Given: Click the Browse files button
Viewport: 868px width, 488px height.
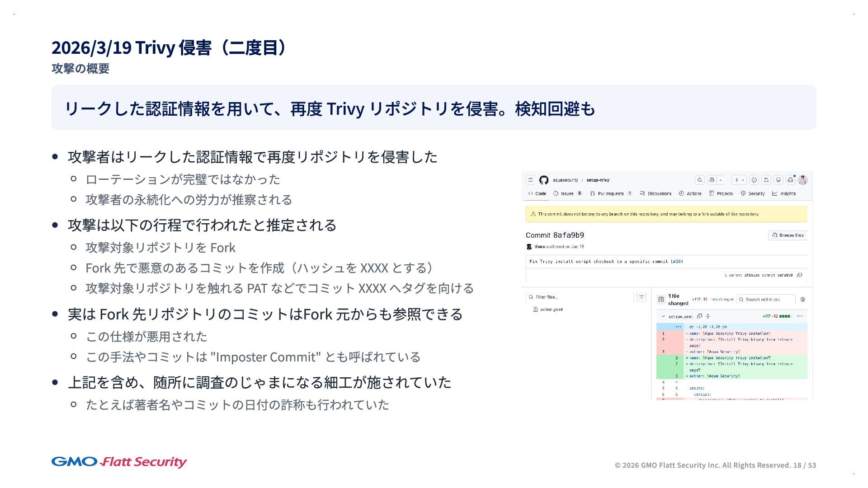Looking at the screenshot, I should 788,235.
